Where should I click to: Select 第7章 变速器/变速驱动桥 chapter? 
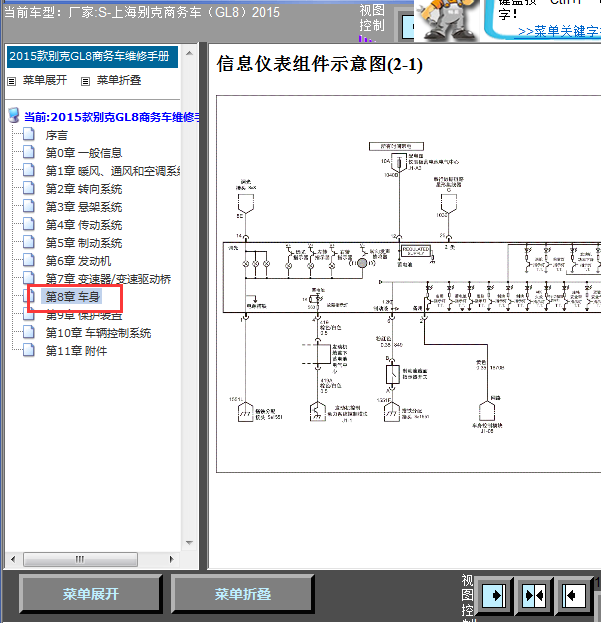tap(108, 279)
